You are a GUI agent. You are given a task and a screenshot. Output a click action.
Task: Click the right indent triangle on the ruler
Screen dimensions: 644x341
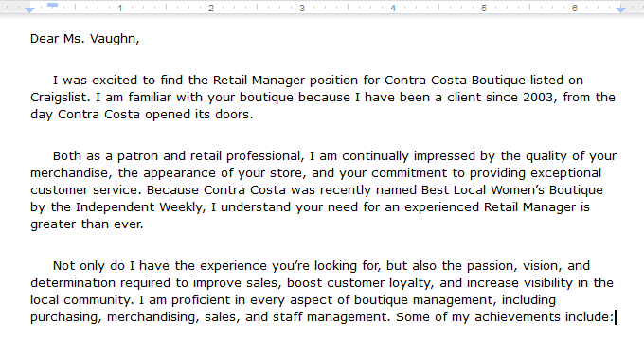pyautogui.click(x=620, y=9)
